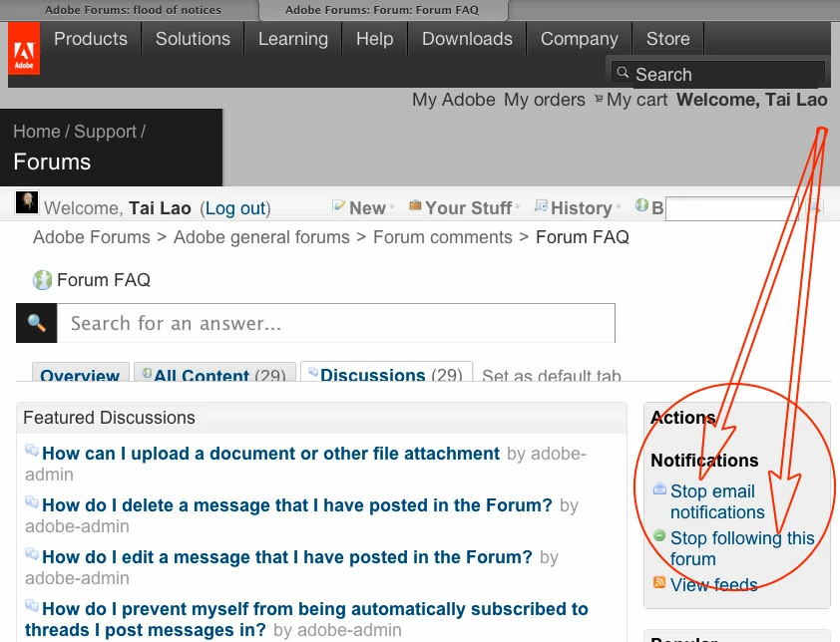Click the green icon by Stop following this forum
This screenshot has height=642, width=840.
(x=659, y=535)
